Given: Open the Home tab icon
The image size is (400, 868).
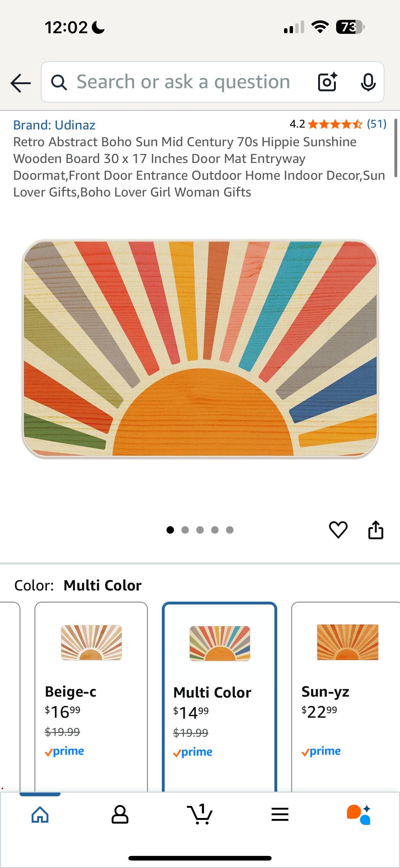Looking at the screenshot, I should [40, 815].
